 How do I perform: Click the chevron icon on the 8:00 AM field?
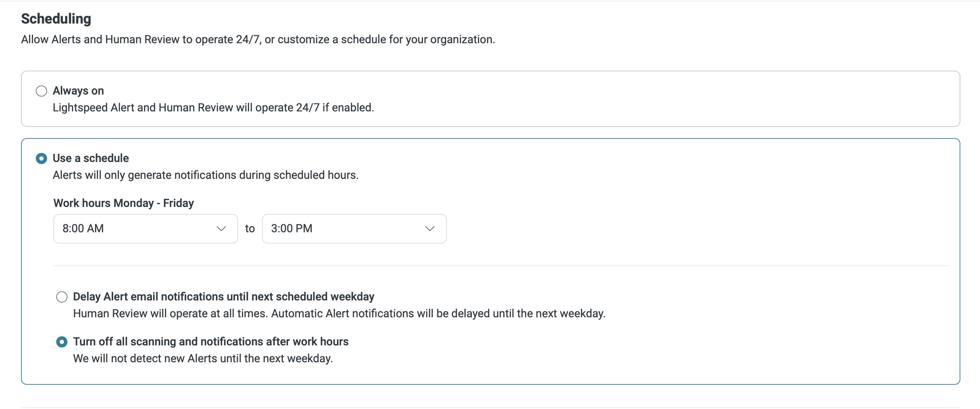tap(221, 229)
